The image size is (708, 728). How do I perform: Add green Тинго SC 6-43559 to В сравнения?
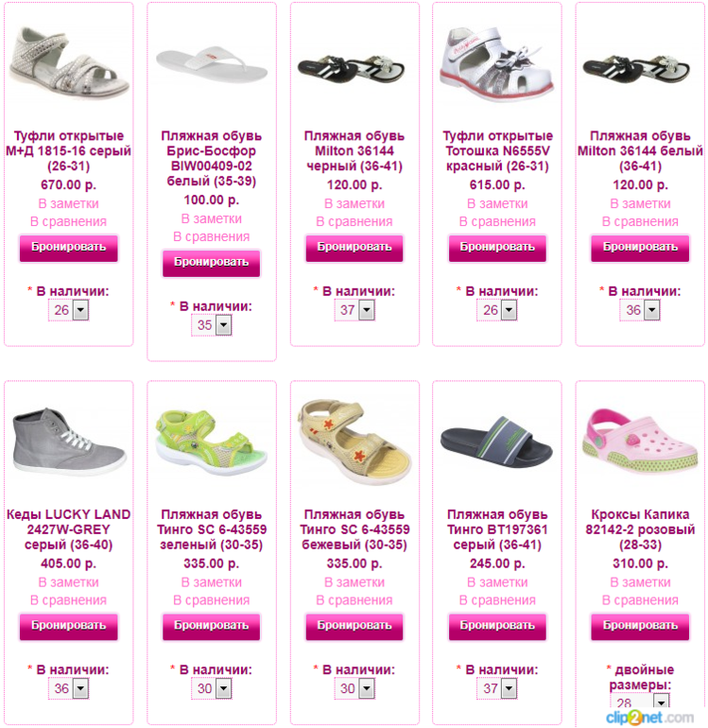pos(212,600)
